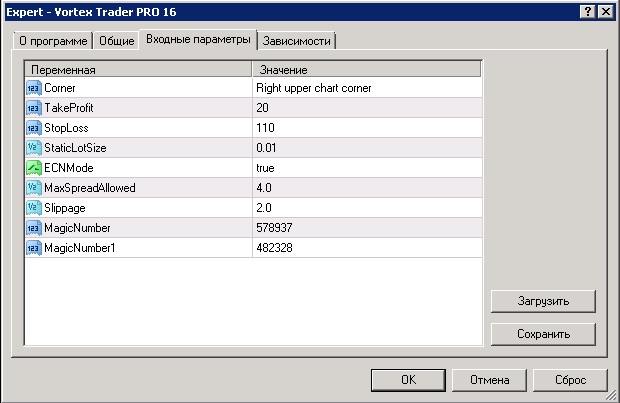The image size is (620, 403).
Task: Click the ECNMode variable name
Action: (x=69, y=168)
